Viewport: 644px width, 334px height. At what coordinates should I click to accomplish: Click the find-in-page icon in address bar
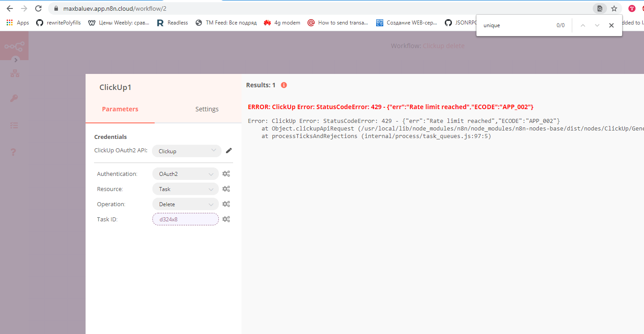[600, 8]
